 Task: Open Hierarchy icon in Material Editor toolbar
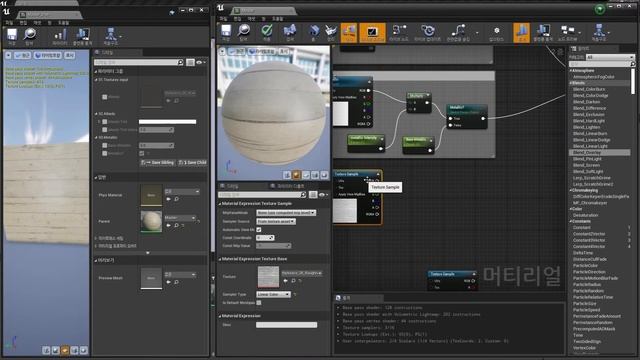pos(599,33)
